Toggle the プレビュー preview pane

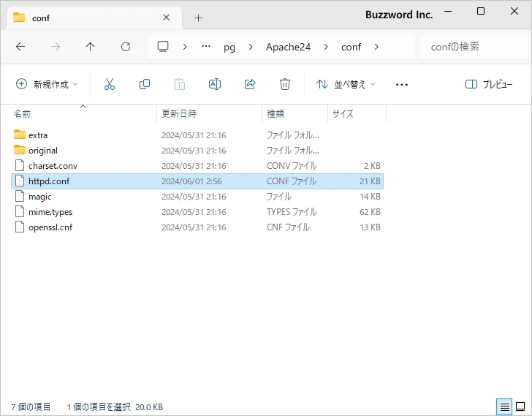[489, 84]
